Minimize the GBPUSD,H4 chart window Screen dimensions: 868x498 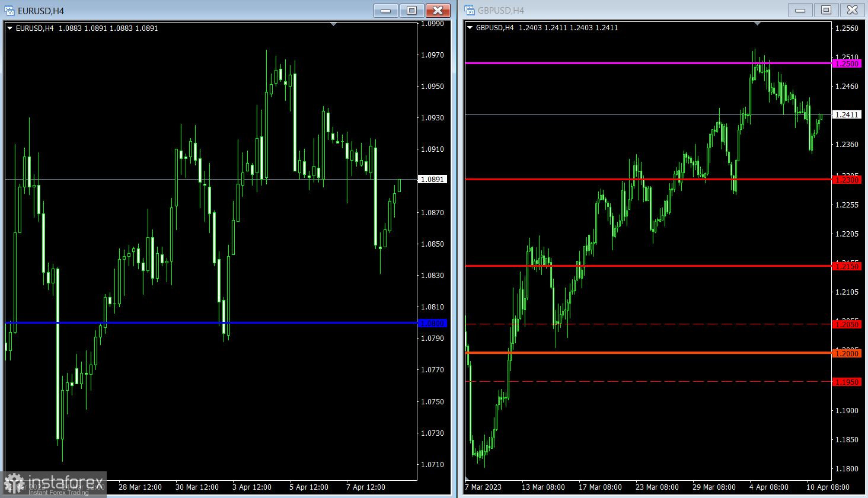[800, 9]
